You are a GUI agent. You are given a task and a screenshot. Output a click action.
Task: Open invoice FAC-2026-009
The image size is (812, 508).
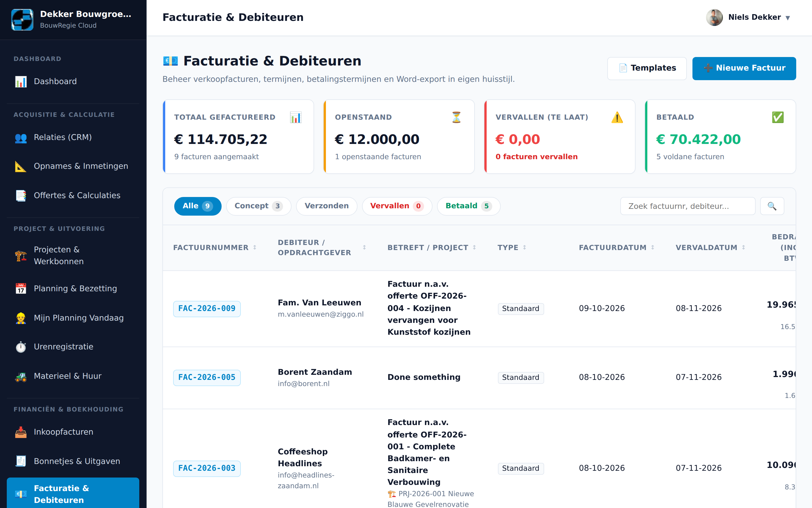tap(207, 309)
